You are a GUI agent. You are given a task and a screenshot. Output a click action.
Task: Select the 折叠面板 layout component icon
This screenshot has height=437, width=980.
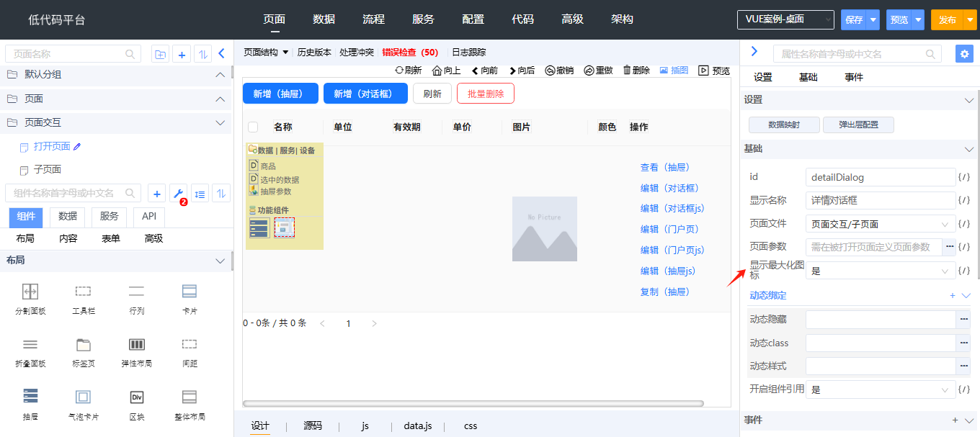(30, 344)
